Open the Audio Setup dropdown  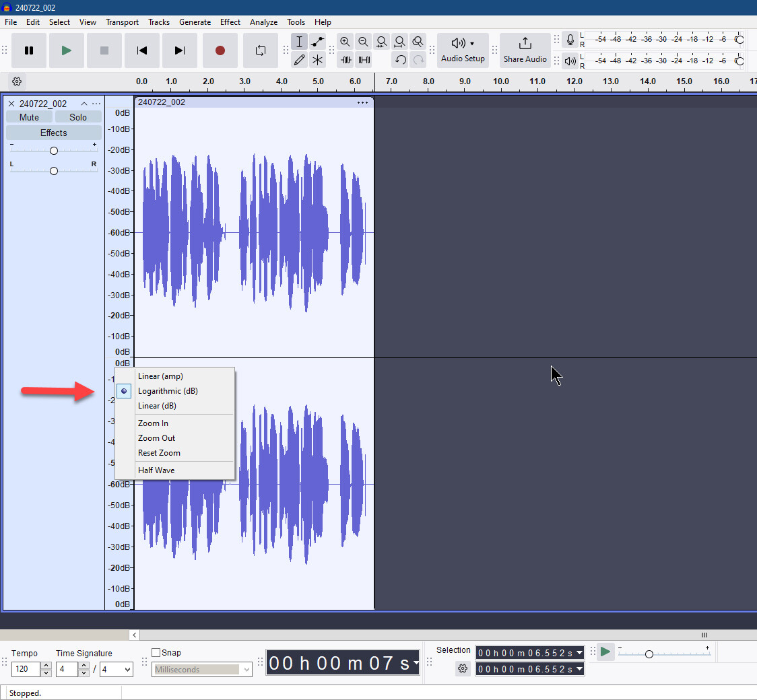tap(463, 50)
